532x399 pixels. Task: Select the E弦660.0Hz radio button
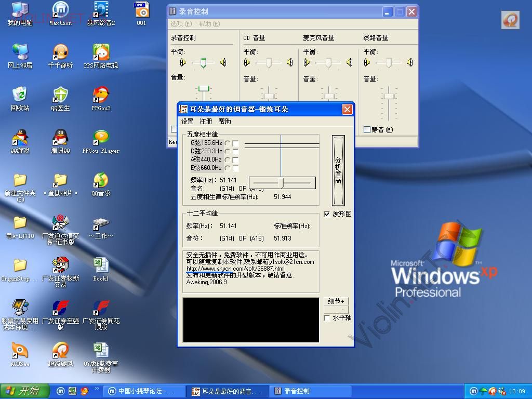pos(227,168)
